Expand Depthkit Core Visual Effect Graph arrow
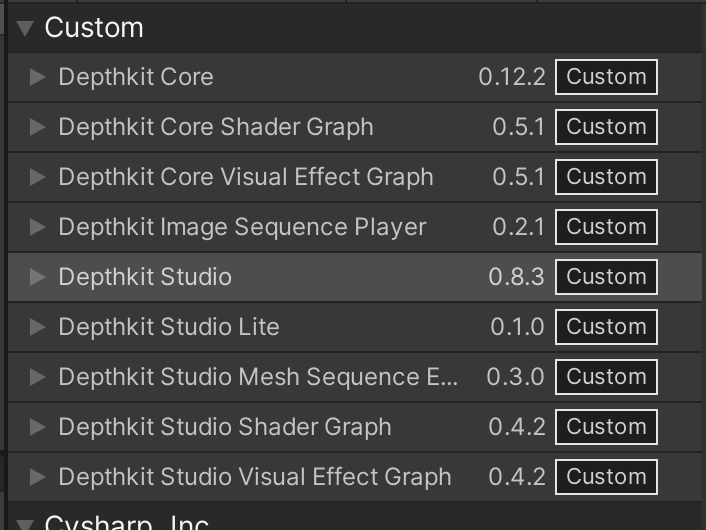The height and width of the screenshot is (530, 706). click(x=38, y=177)
